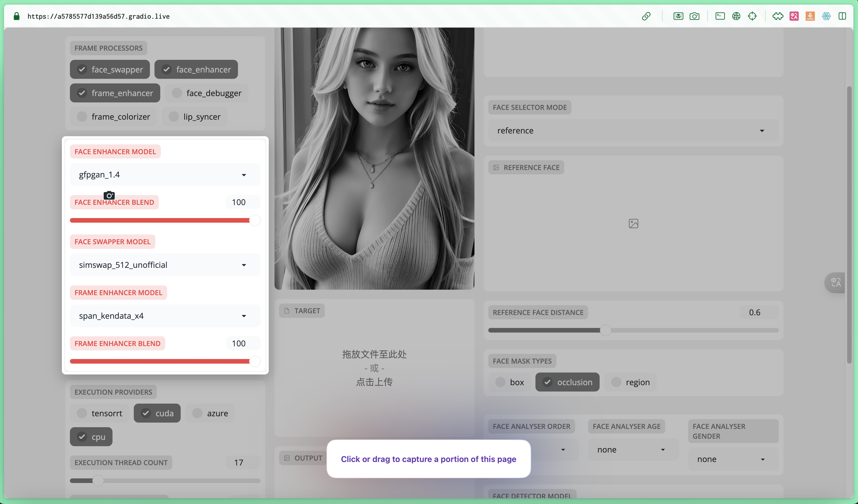Click the blue spider web extension icon

(826, 16)
